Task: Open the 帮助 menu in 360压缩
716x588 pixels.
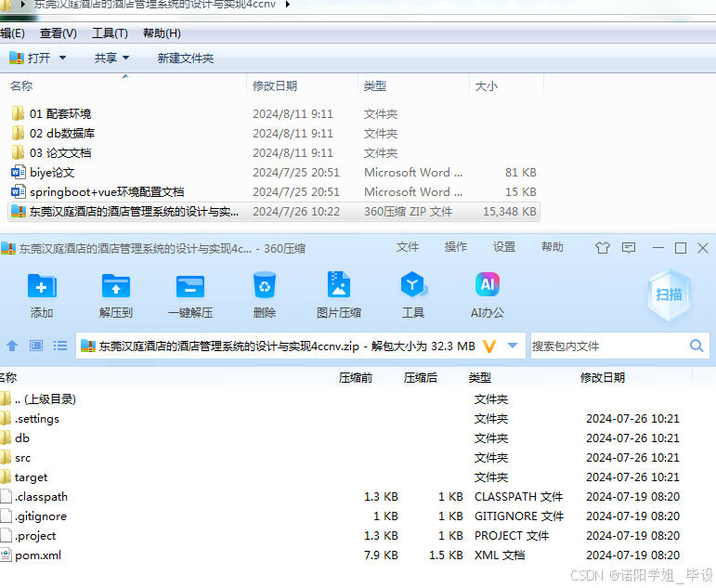Action: click(553, 247)
